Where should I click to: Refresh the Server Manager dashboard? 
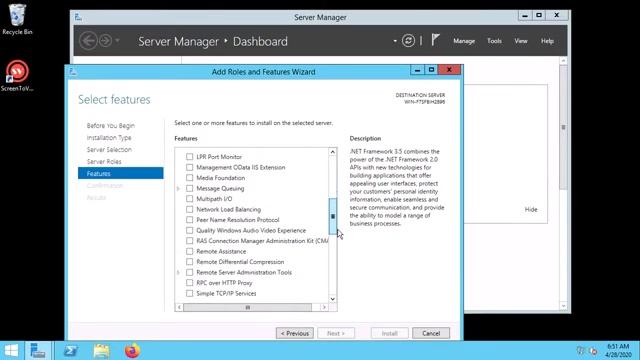(408, 40)
